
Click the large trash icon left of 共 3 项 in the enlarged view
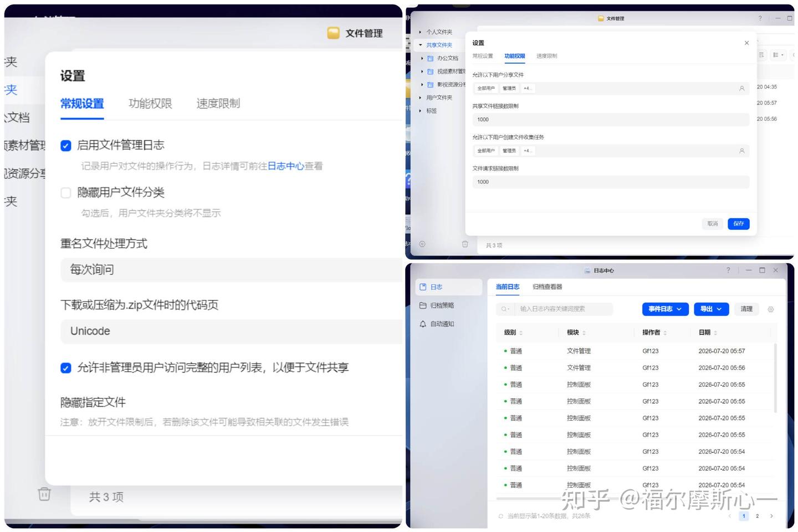(x=44, y=494)
